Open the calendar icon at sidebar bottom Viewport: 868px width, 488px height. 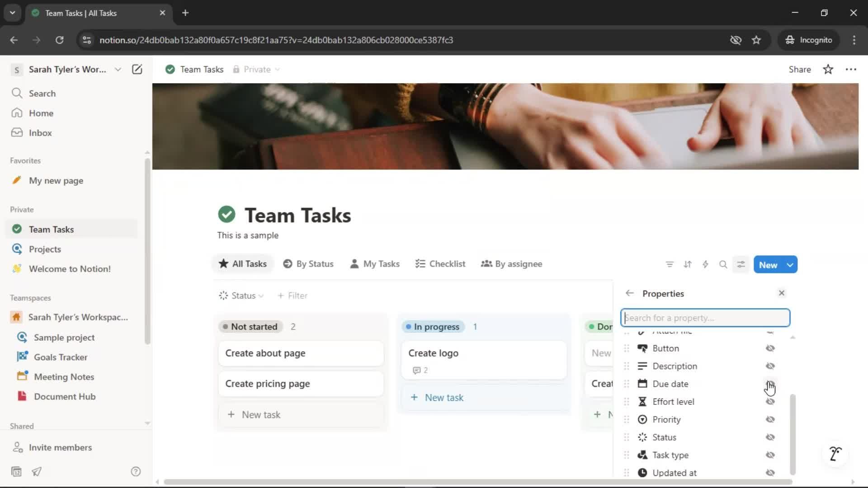click(x=16, y=472)
